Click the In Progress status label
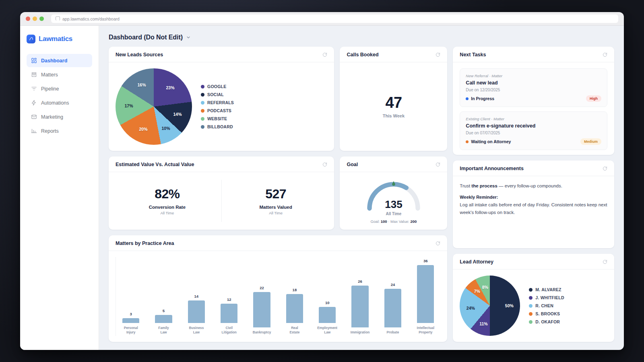This screenshot has height=362, width=644. click(480, 99)
